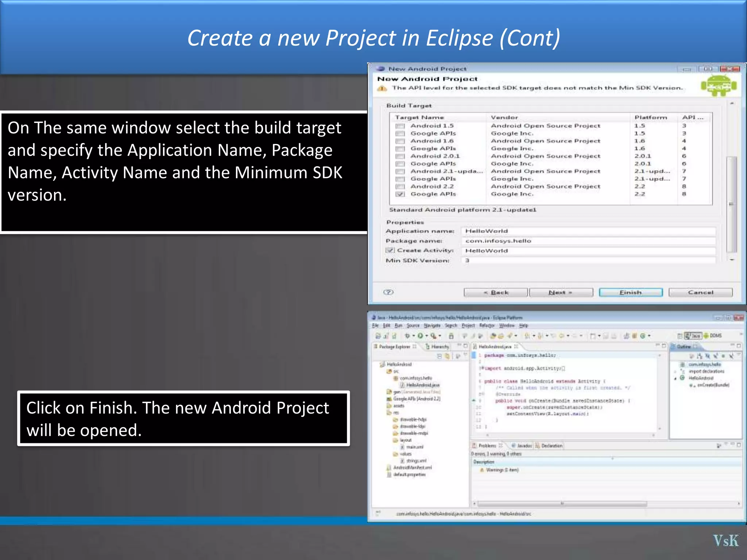Check the Google APIs platform 1.6 checkbox

pos(400,149)
